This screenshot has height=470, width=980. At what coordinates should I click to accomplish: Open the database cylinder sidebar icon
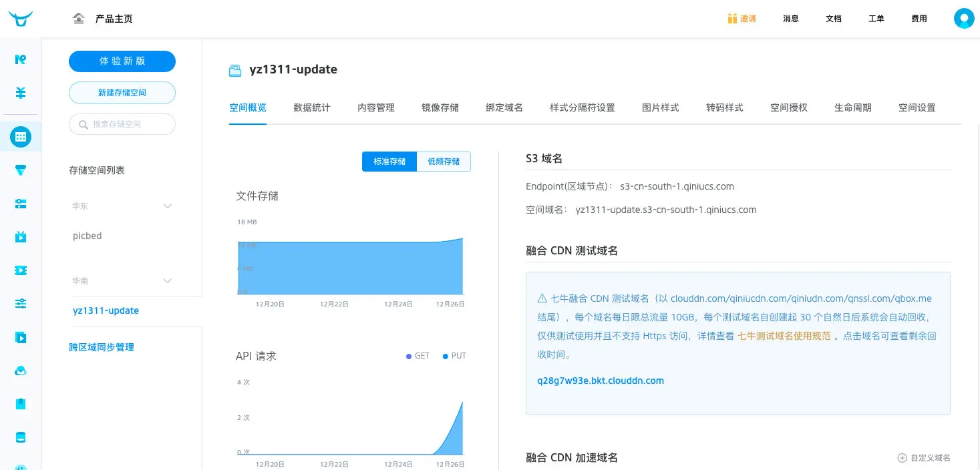(x=21, y=437)
